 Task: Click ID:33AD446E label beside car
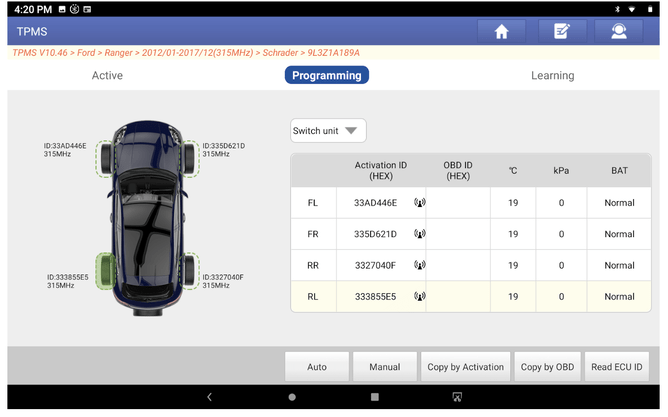[x=65, y=146]
